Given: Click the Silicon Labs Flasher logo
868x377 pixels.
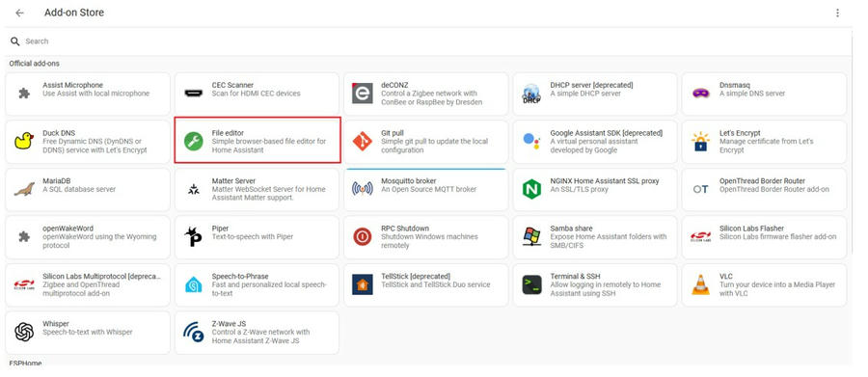Looking at the screenshot, I should (x=701, y=237).
